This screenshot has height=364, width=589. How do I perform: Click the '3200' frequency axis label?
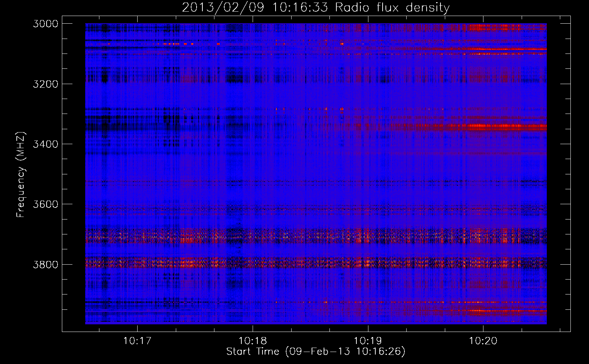(46, 84)
